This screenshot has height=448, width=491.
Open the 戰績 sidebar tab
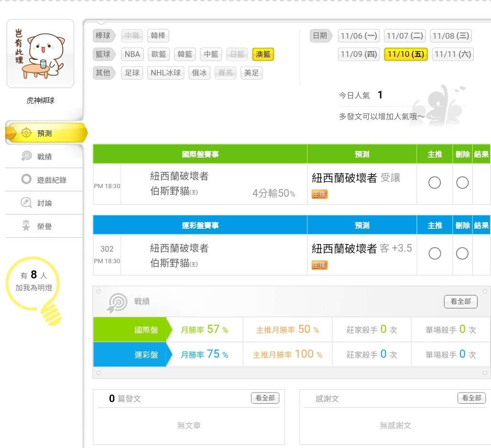(x=44, y=157)
